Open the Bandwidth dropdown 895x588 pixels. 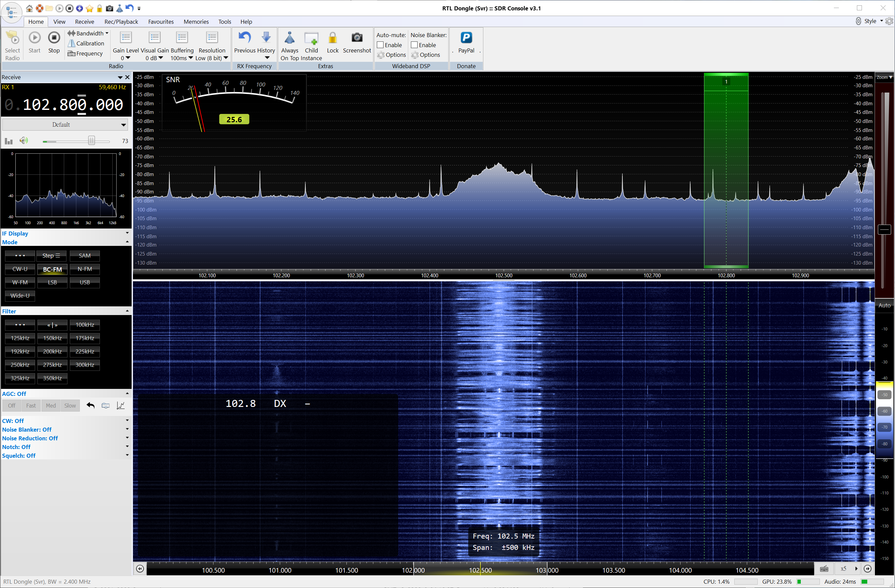coord(88,33)
